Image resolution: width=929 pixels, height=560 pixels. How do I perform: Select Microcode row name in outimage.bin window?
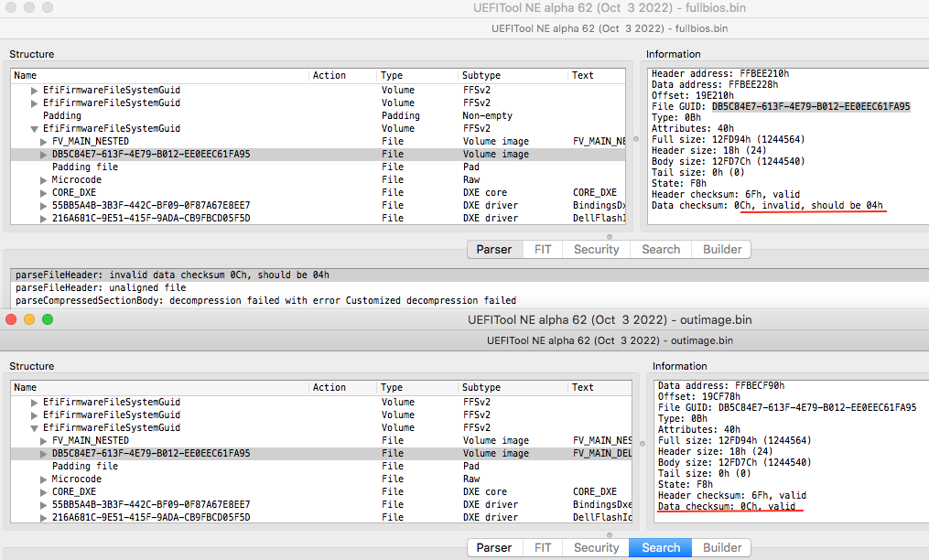(77, 479)
